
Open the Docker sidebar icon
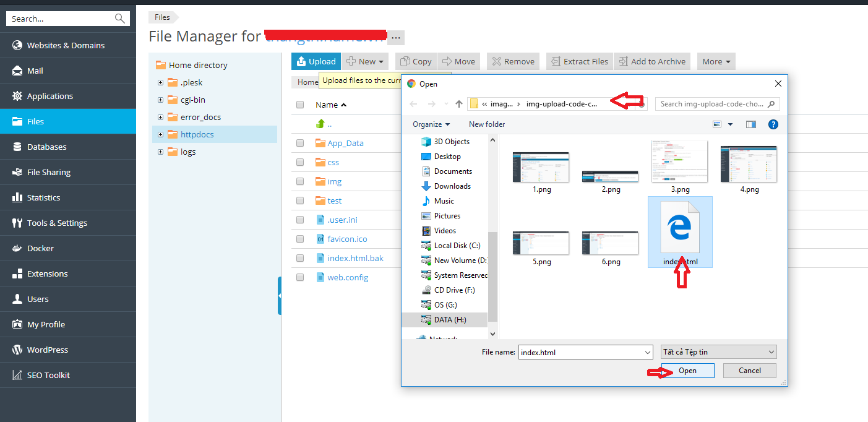(x=17, y=248)
